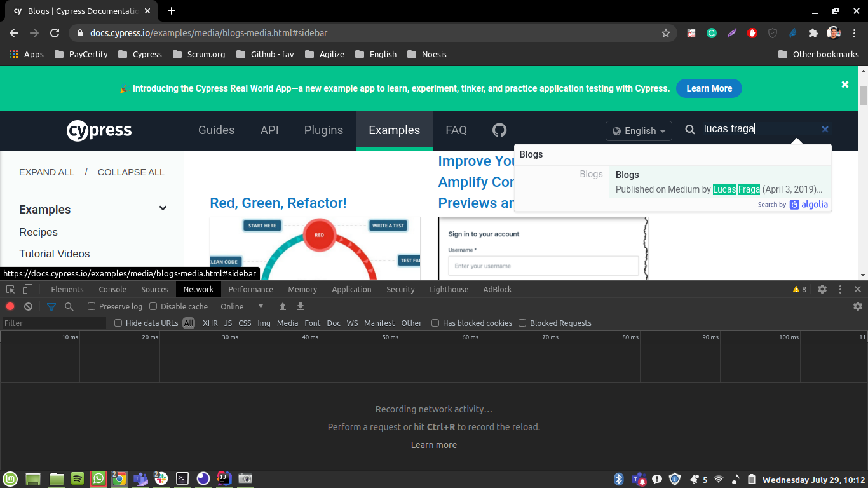This screenshot has width=868, height=488.
Task: Check Hide data URLs
Action: (118, 323)
